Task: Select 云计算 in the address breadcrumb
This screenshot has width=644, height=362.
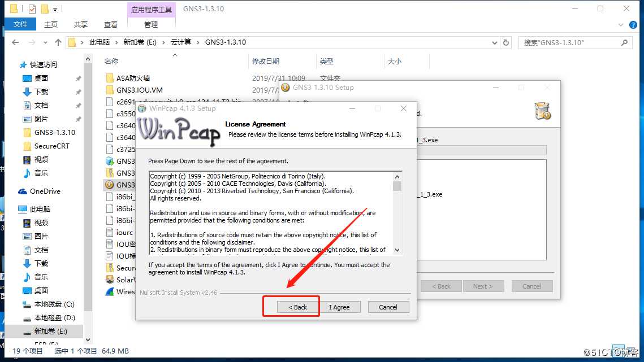Action: (181, 42)
